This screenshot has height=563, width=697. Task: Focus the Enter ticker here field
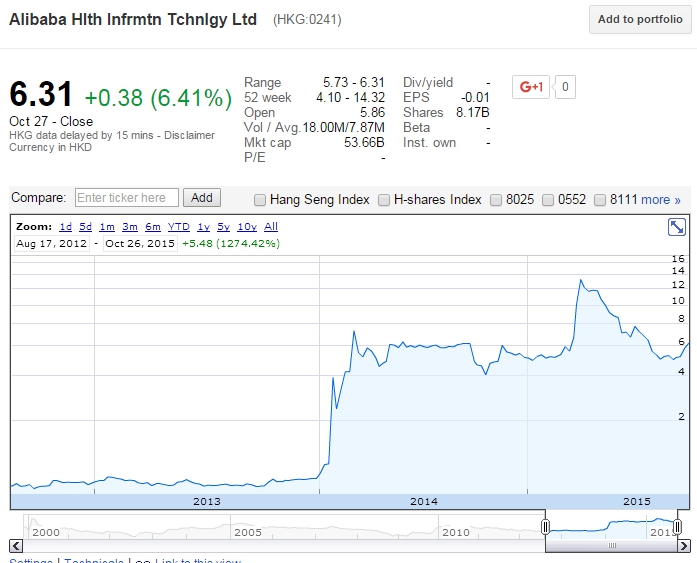click(127, 198)
